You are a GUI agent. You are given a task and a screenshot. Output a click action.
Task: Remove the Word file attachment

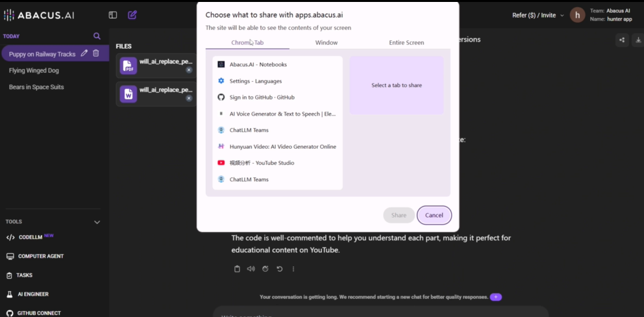(x=189, y=98)
